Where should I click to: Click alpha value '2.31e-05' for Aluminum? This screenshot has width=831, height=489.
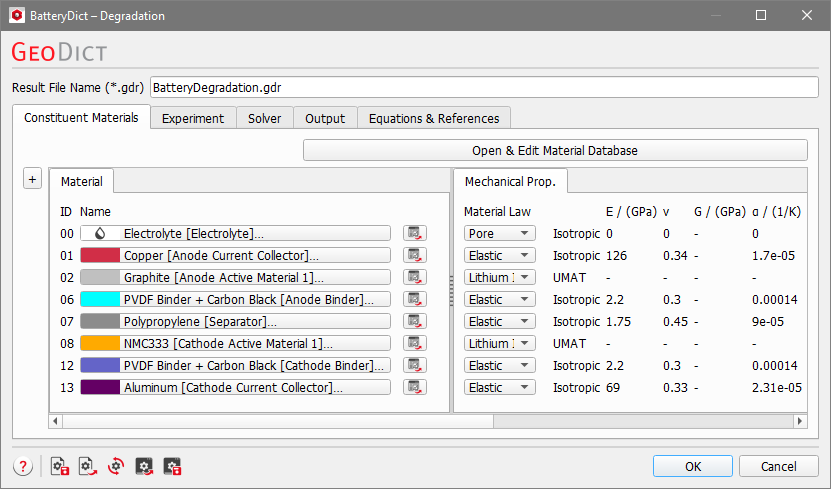(x=776, y=387)
